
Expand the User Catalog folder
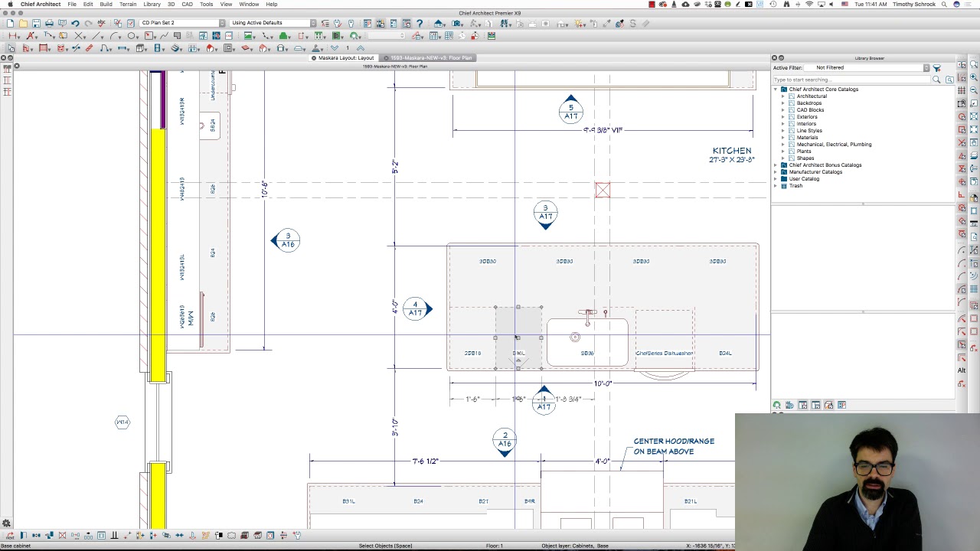(776, 179)
